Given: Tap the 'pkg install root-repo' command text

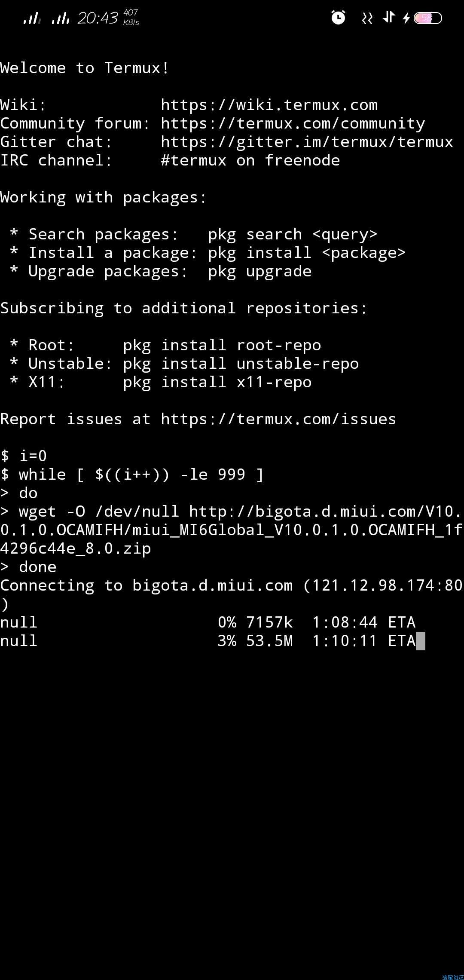Looking at the screenshot, I should pos(222,345).
